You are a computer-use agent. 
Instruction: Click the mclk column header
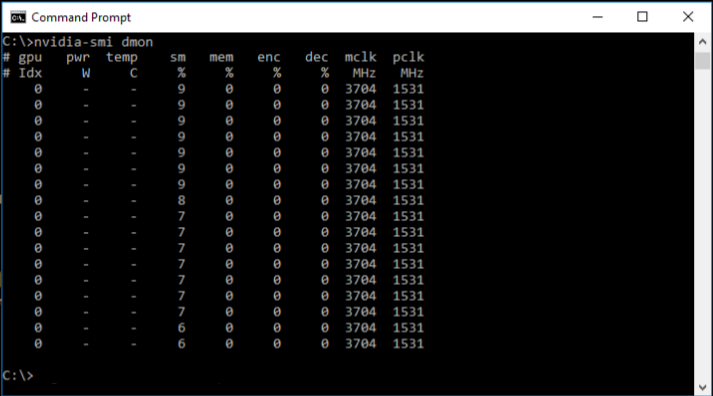click(361, 57)
